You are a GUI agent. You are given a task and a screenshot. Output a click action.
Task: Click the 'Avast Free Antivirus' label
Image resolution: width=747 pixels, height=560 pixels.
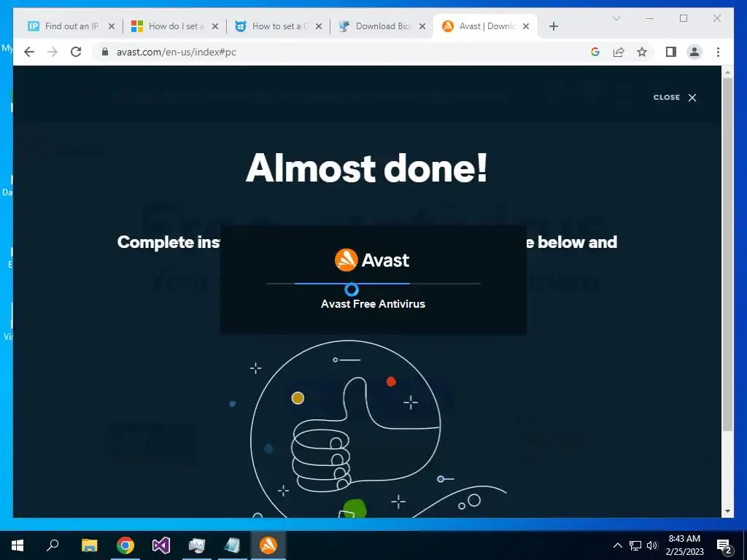(373, 304)
